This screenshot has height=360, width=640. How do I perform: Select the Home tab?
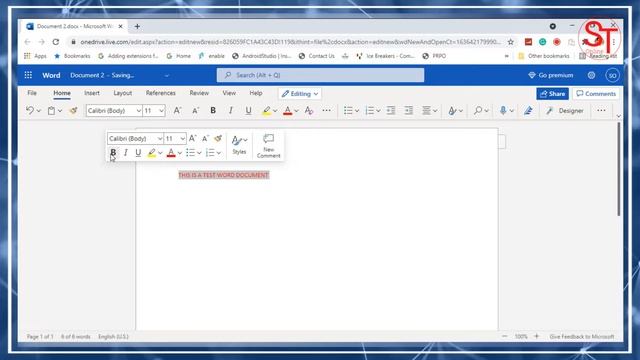(x=62, y=93)
